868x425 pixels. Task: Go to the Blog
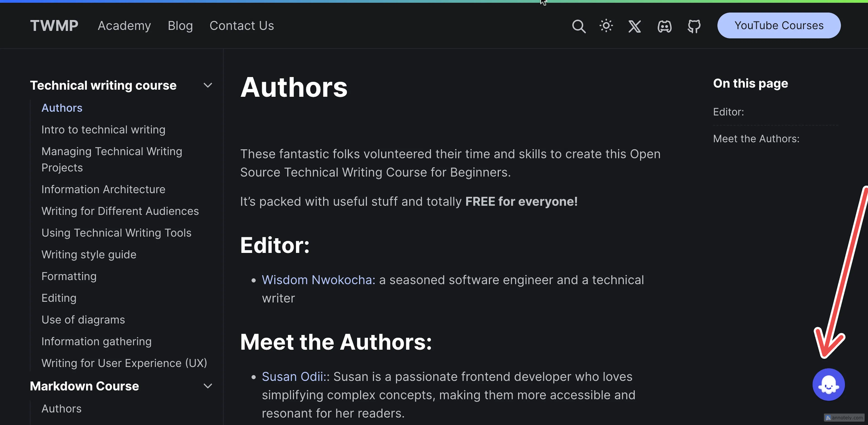(x=181, y=25)
